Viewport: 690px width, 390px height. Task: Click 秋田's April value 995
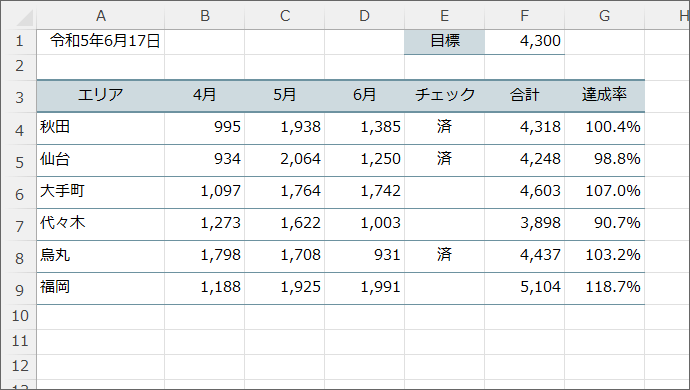point(205,128)
